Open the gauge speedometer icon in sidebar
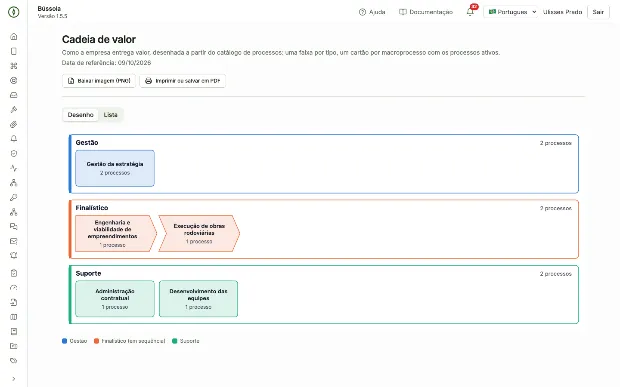The image size is (620, 387). click(x=14, y=287)
